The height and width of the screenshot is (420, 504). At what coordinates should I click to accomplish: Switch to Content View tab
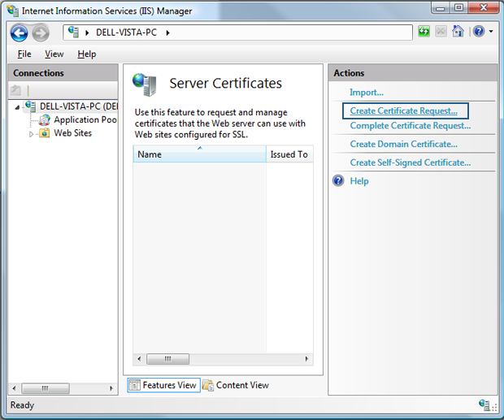pos(236,385)
